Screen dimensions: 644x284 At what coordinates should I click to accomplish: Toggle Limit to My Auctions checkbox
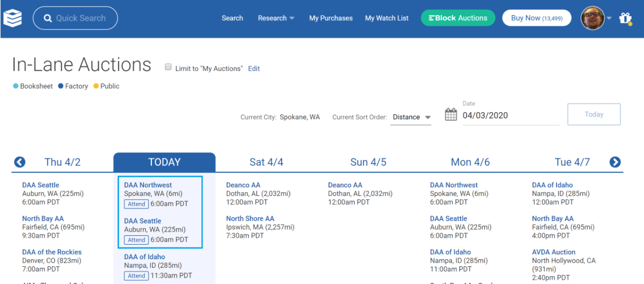coord(168,67)
